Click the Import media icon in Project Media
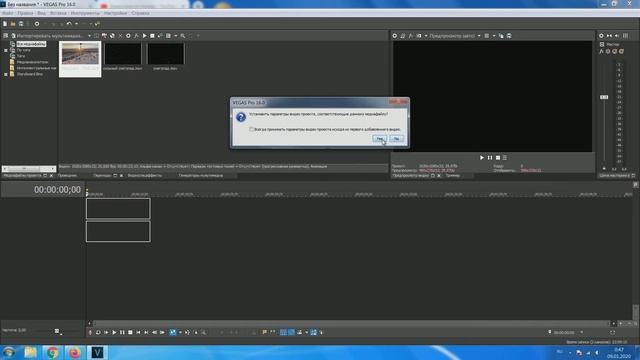The height and width of the screenshot is (360, 640). tap(13, 36)
